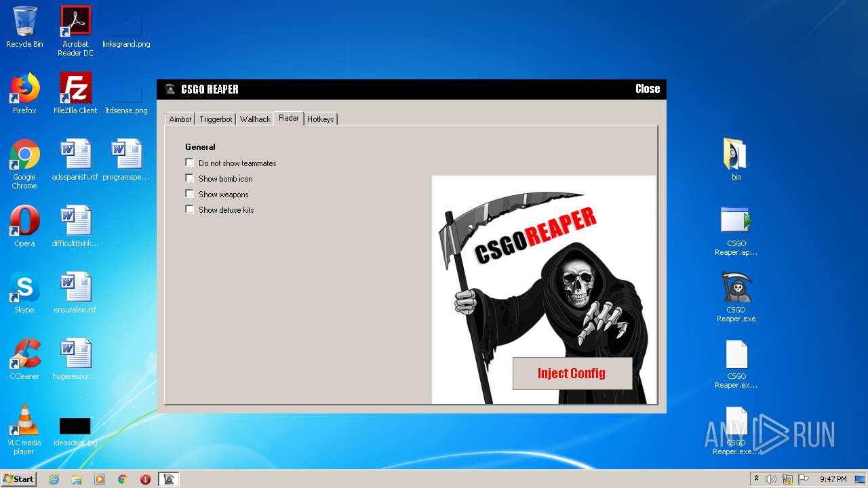Open Acrobat Reader DC shortcut
This screenshot has width=868, height=488.
[x=75, y=31]
